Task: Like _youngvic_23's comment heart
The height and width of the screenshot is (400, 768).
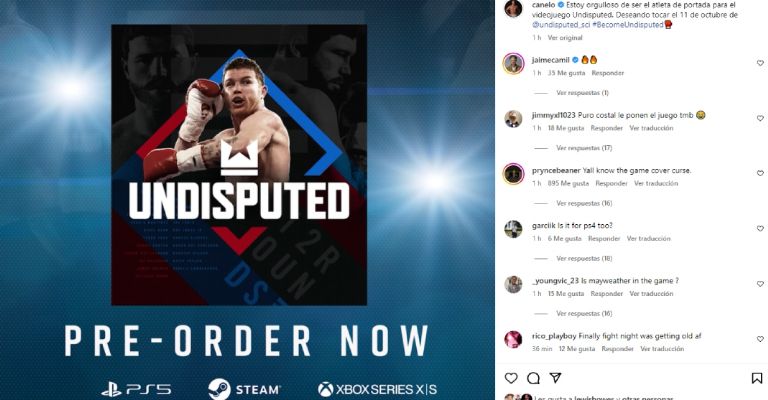Action: point(760,284)
